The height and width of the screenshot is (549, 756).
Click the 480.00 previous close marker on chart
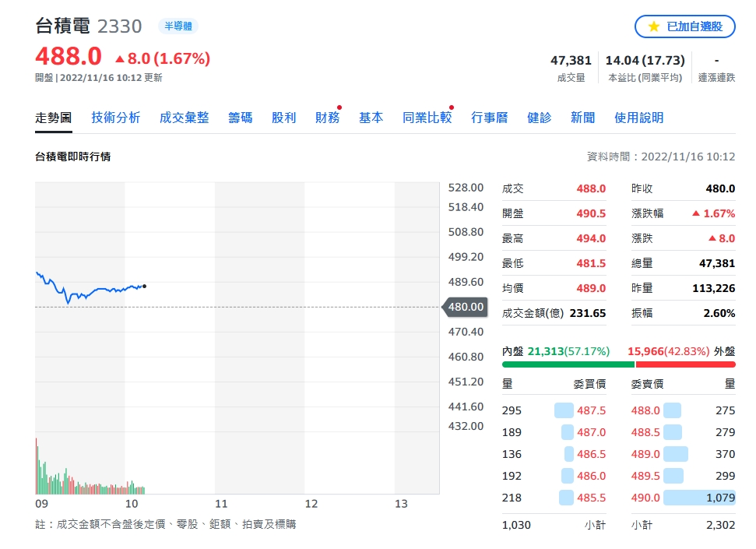466,307
